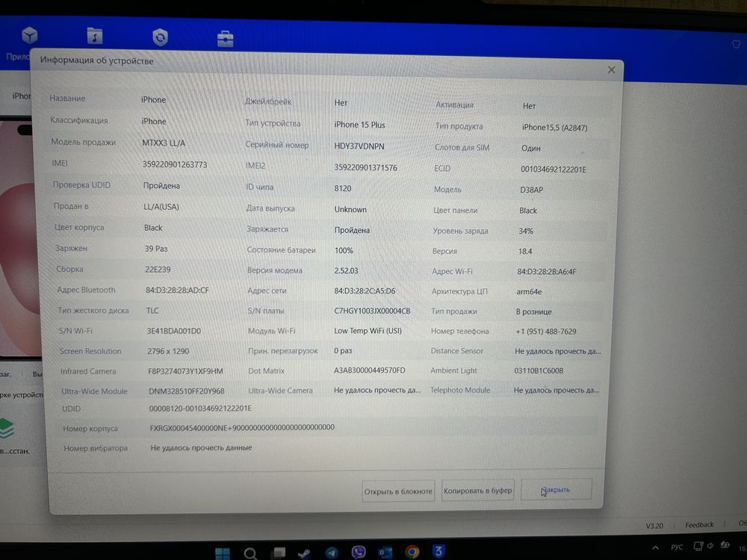747x560 pixels.
Task: Select S/N Wi-Fi value 3E41BDA001D0
Action: [x=174, y=331]
